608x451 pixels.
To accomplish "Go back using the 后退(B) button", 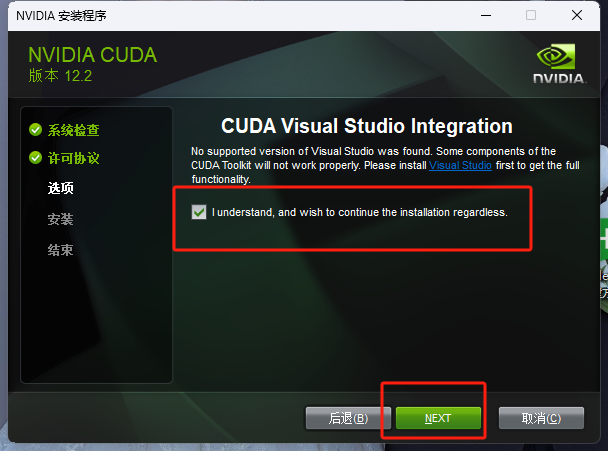I will pos(348,418).
